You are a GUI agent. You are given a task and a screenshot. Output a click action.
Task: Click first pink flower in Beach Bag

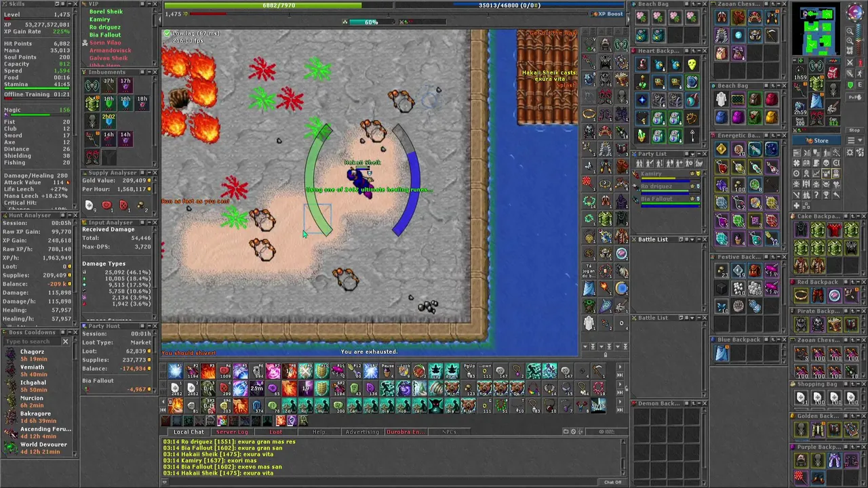[x=642, y=17]
